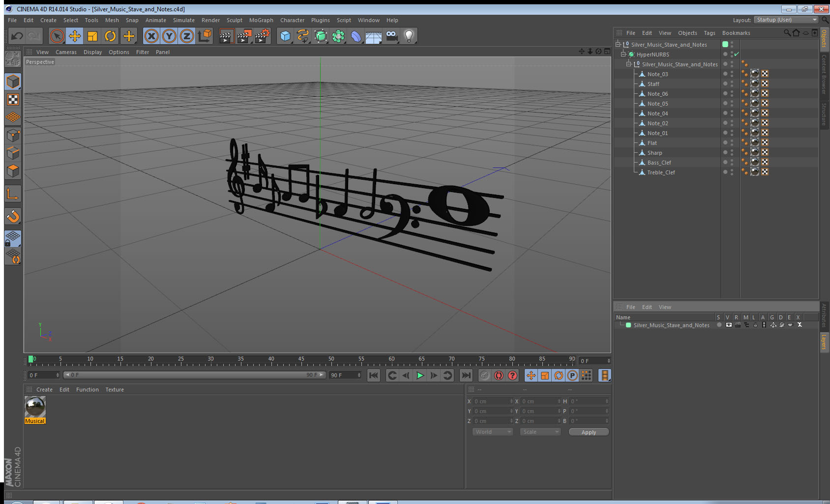
Task: Render to Picture Viewer
Action: pyautogui.click(x=244, y=36)
